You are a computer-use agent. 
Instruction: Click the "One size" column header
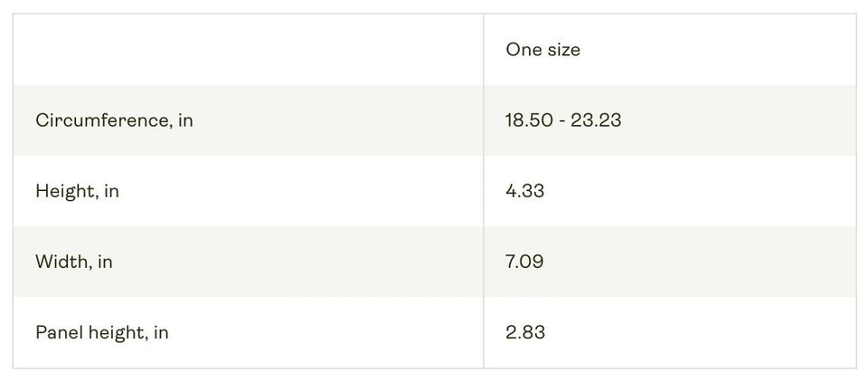point(542,50)
